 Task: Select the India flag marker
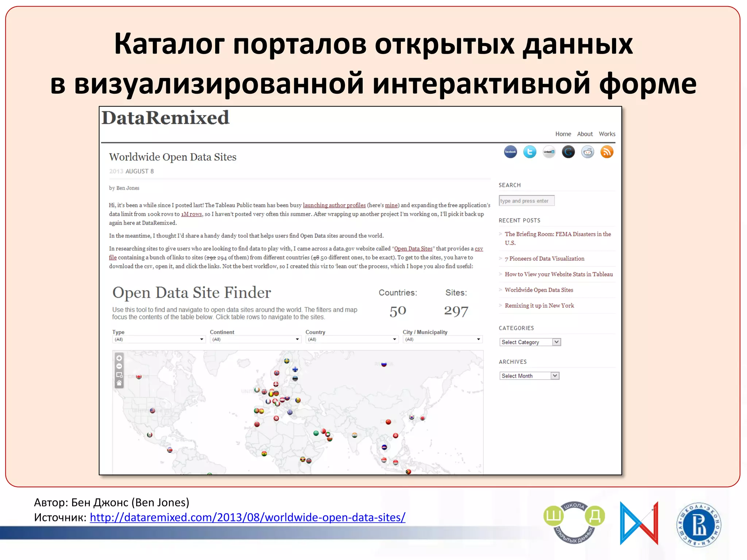click(x=355, y=435)
